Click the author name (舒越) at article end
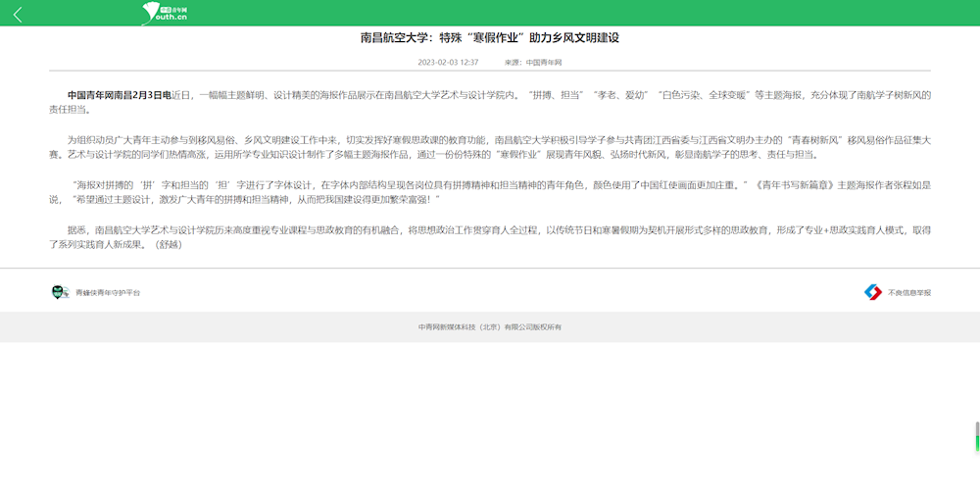The height and width of the screenshot is (496, 980). coord(169,244)
